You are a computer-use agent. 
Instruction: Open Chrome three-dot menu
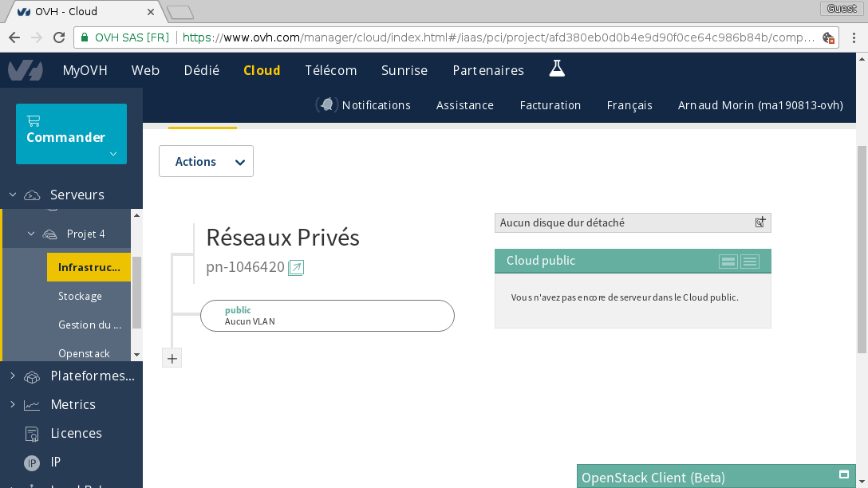tap(854, 37)
